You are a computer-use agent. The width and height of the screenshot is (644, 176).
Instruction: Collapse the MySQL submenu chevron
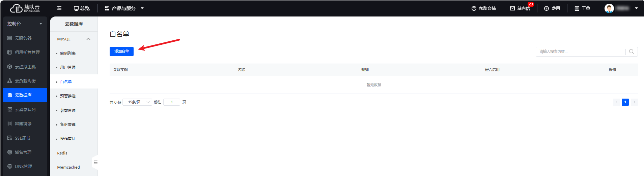pos(88,39)
